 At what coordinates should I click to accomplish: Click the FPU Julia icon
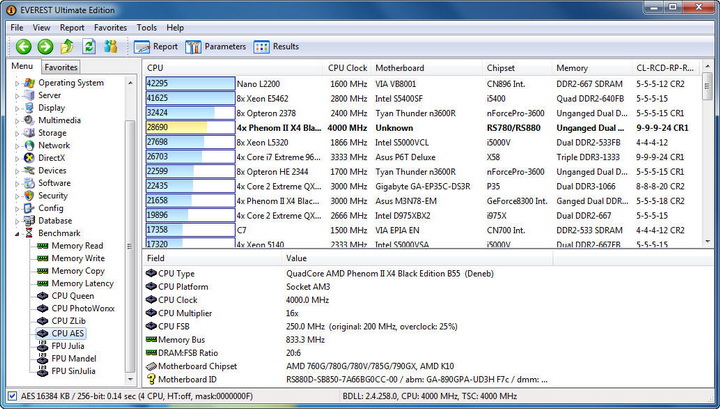pos(43,346)
